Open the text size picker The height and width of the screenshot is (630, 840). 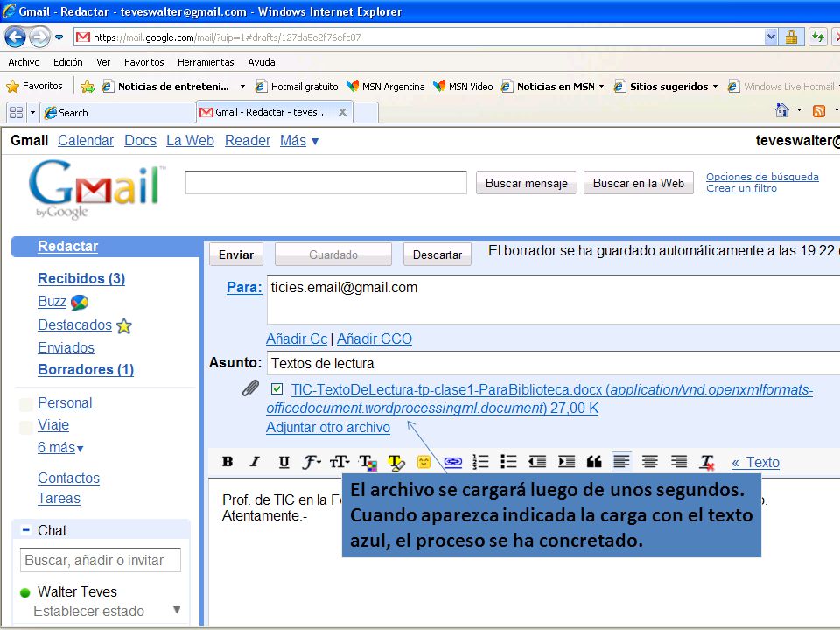coord(339,461)
